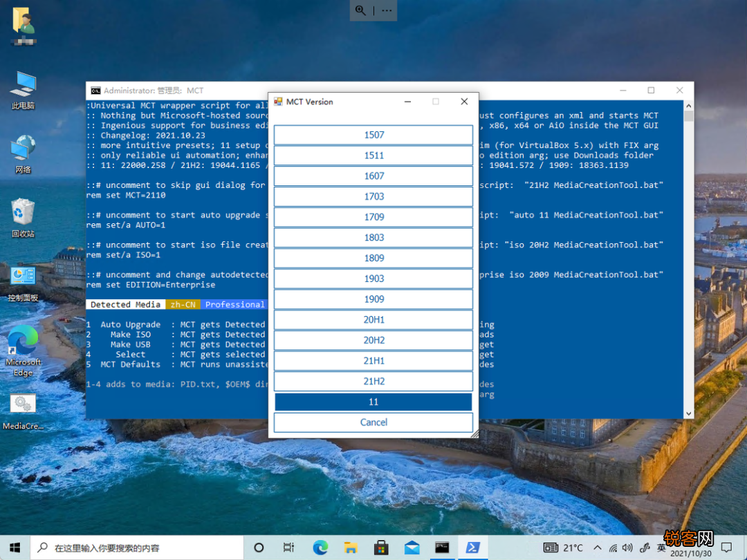This screenshot has height=560, width=747.
Task: Select version 1909
Action: pyautogui.click(x=373, y=299)
